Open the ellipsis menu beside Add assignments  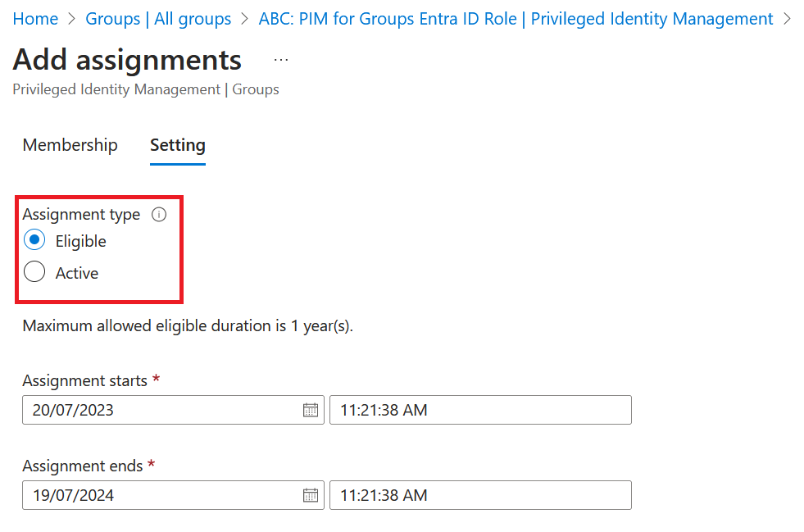pos(281,61)
